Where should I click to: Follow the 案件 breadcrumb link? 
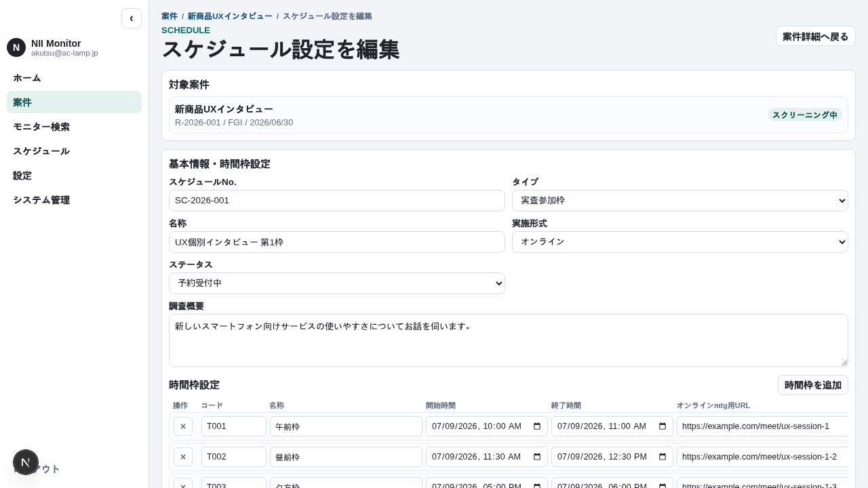[x=170, y=16]
